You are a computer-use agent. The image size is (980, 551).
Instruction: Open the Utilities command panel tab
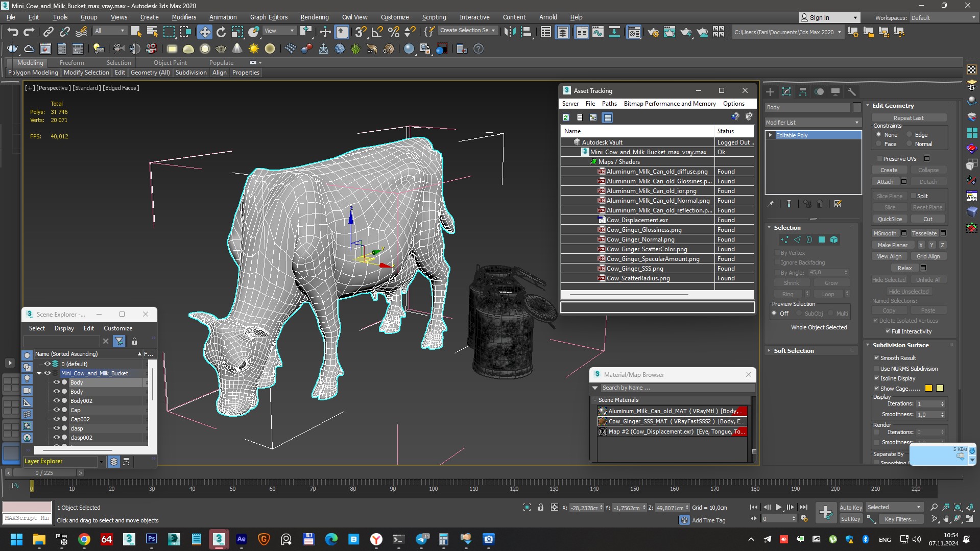click(x=852, y=92)
